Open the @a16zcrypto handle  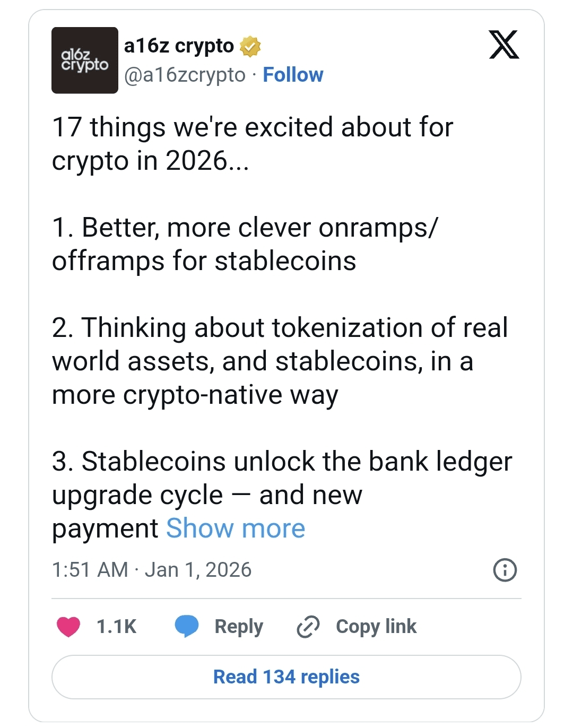pos(185,75)
